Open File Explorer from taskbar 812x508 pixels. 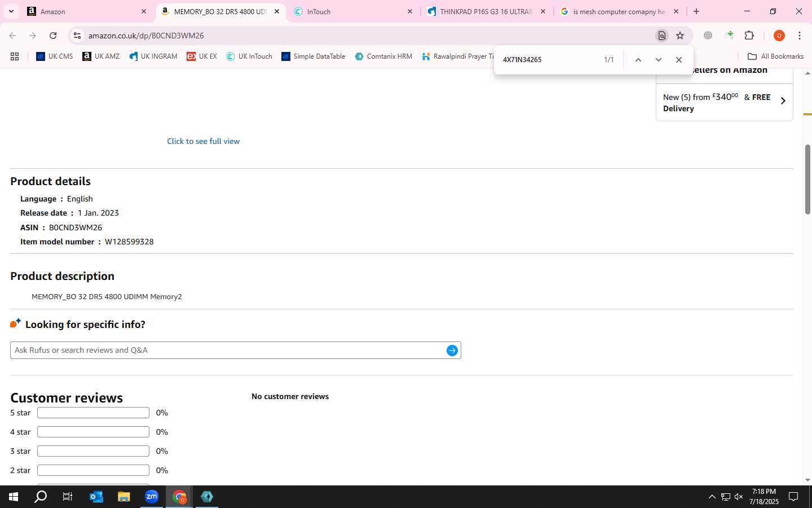(124, 497)
